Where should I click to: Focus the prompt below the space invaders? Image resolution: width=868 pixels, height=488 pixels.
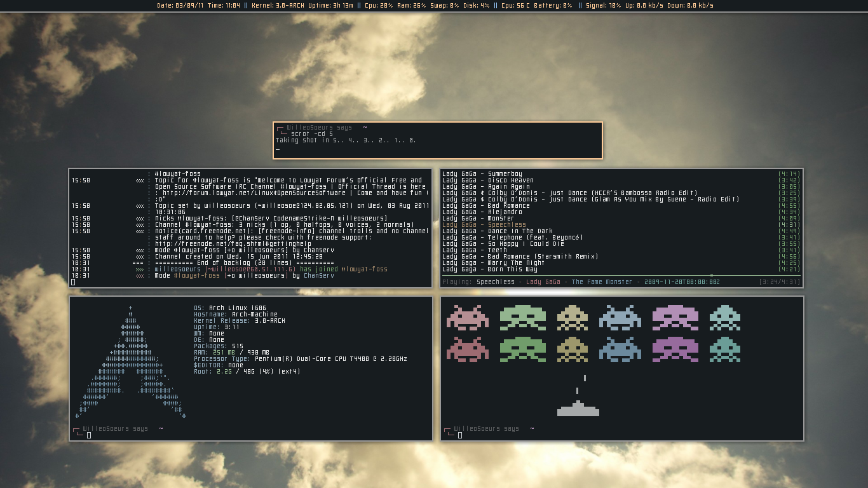pyautogui.click(x=461, y=435)
